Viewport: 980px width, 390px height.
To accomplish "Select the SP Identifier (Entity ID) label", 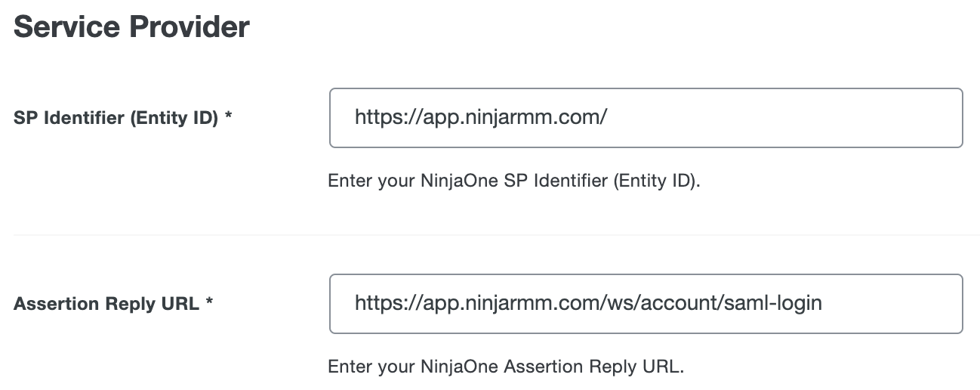I will click(116, 119).
